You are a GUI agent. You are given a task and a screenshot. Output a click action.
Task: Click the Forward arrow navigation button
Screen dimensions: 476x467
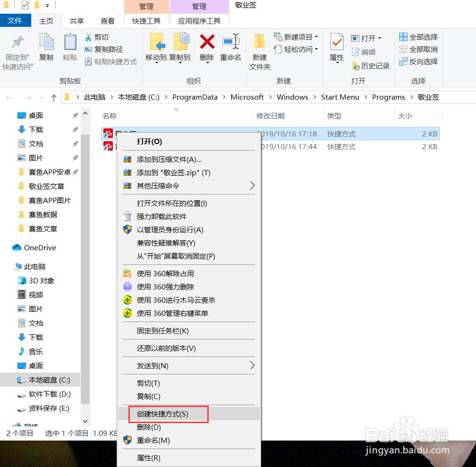point(27,97)
